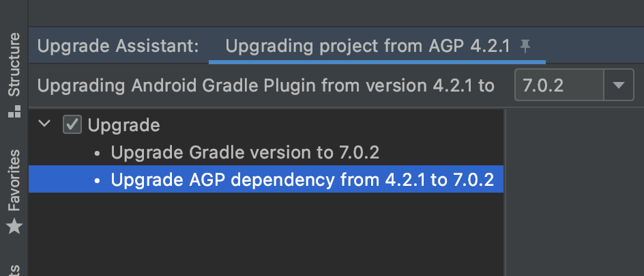Collapse the Upgrade tree node chevron
The height and width of the screenshot is (276, 644).
coord(45,125)
